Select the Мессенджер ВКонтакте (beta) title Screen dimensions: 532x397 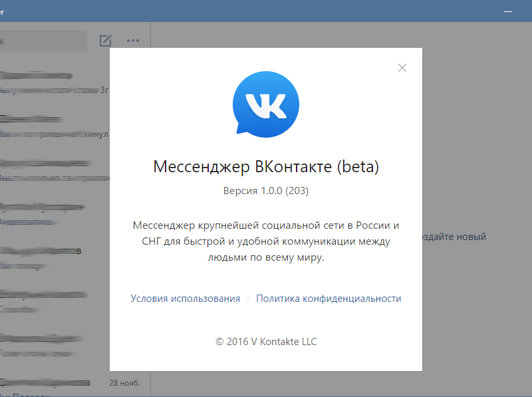pos(266,167)
